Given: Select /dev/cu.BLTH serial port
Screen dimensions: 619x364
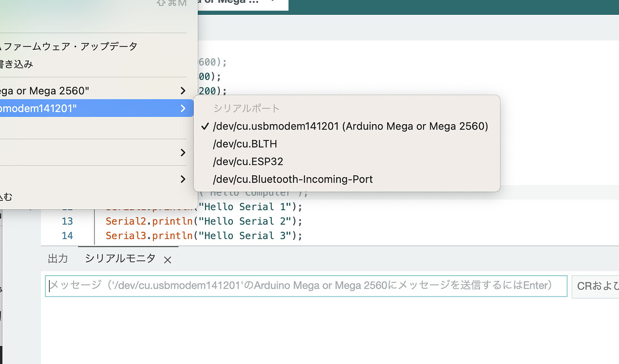Looking at the screenshot, I should (244, 143).
